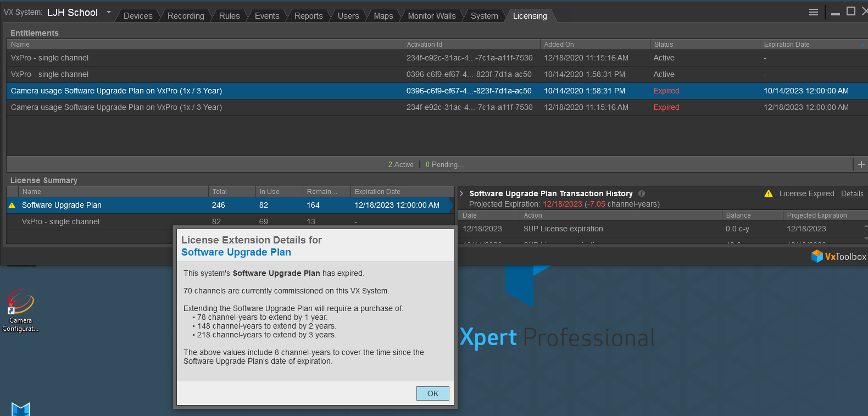This screenshot has width=868, height=416.
Task: Click Expired status of the 10/14/2023 plan
Action: point(666,91)
